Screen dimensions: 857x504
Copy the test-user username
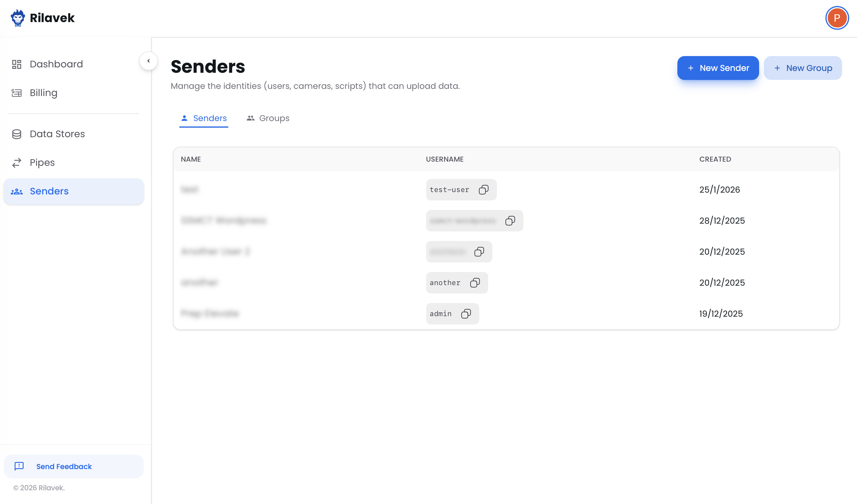click(484, 190)
